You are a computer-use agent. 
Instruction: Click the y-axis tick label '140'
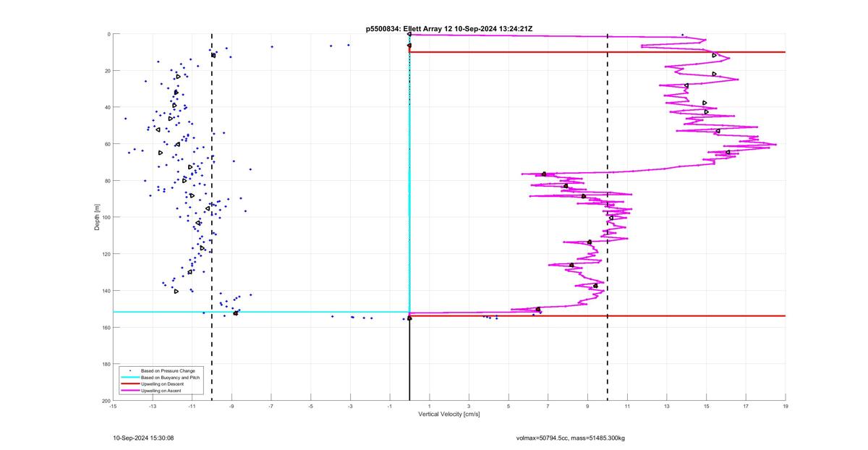(106, 291)
